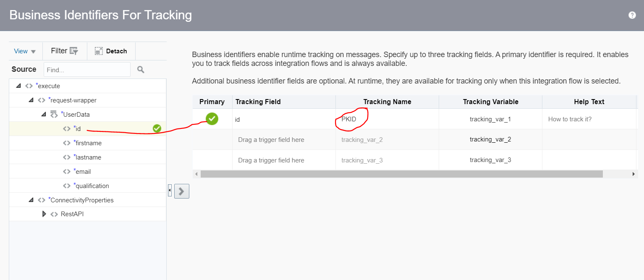Click the element icon beside firstname
Viewport: 644px width, 280px height.
66,143
